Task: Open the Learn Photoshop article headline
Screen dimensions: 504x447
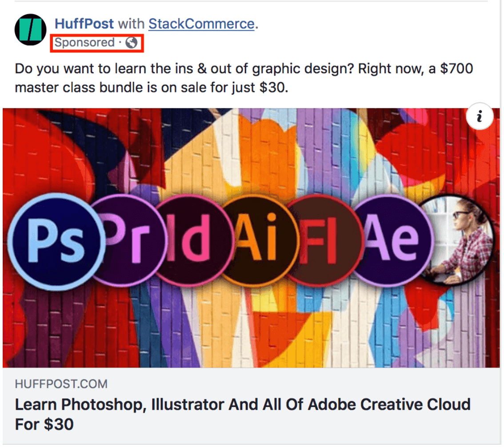Action: tap(243, 414)
